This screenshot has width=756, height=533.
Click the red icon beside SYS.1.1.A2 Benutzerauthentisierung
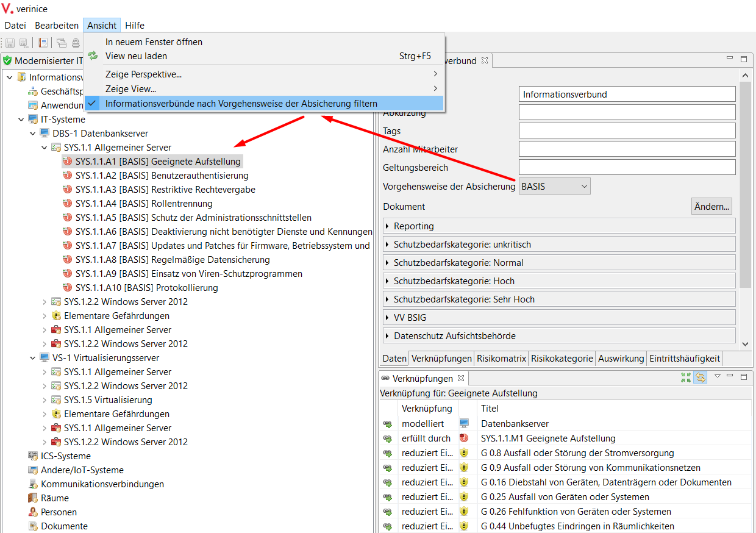tap(68, 176)
